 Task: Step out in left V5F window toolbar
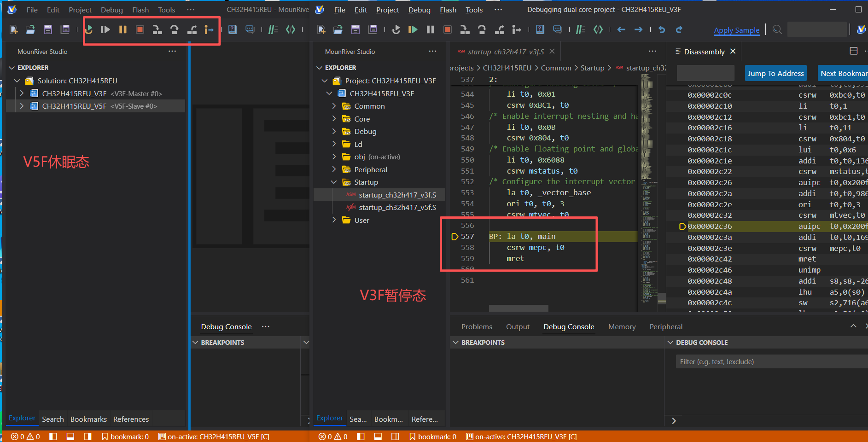[192, 29]
